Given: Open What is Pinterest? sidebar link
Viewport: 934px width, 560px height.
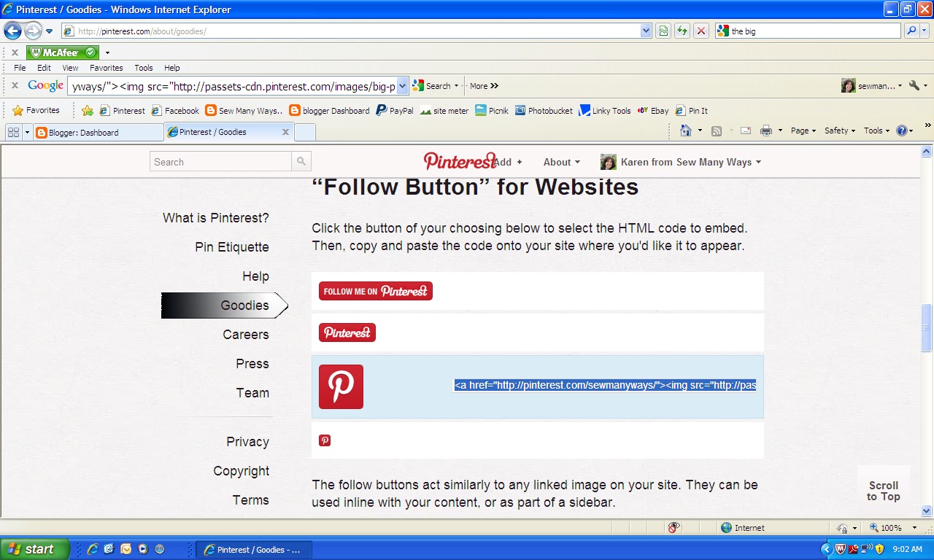Looking at the screenshot, I should click(216, 218).
